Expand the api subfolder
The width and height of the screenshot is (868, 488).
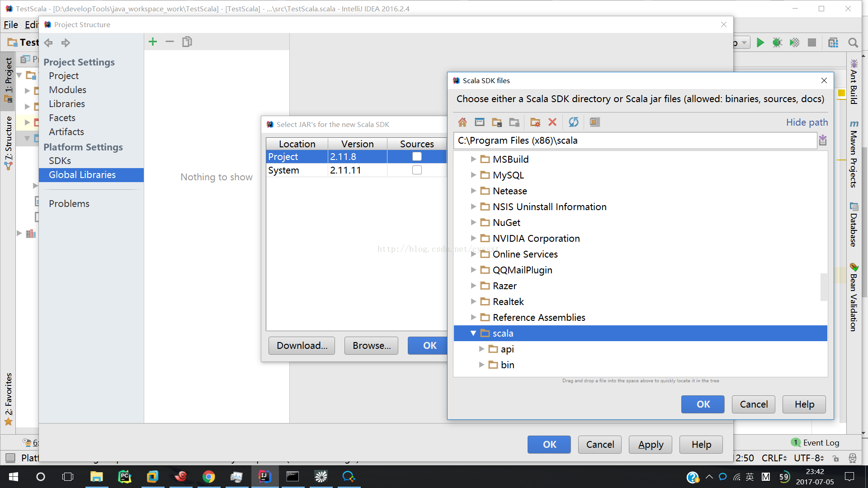[481, 349]
